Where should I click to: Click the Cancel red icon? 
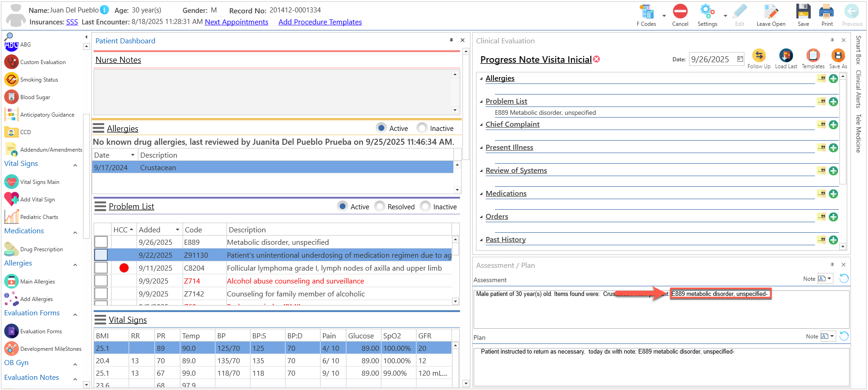[x=680, y=11]
